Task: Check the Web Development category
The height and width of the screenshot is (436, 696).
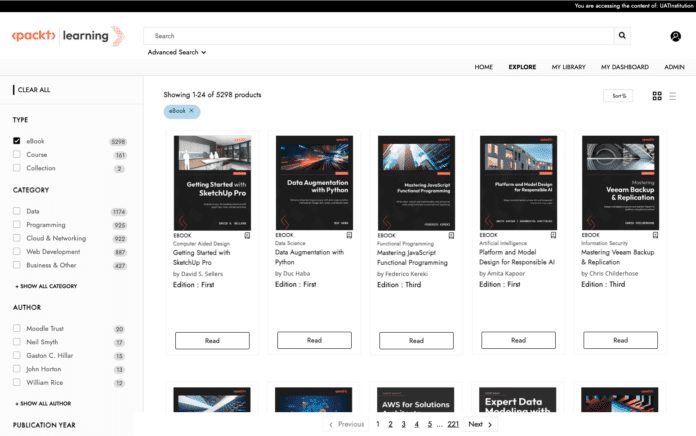Action: pos(17,251)
